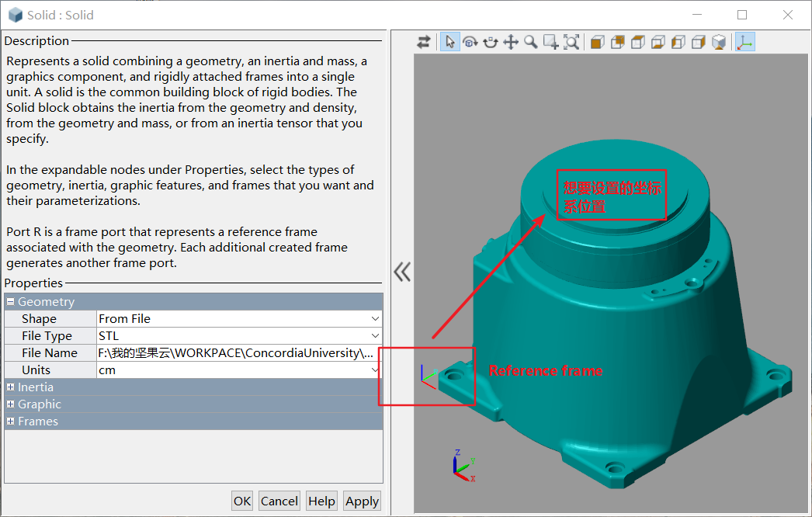Toggle the frame display icon
This screenshot has height=517, width=812.
click(x=744, y=41)
